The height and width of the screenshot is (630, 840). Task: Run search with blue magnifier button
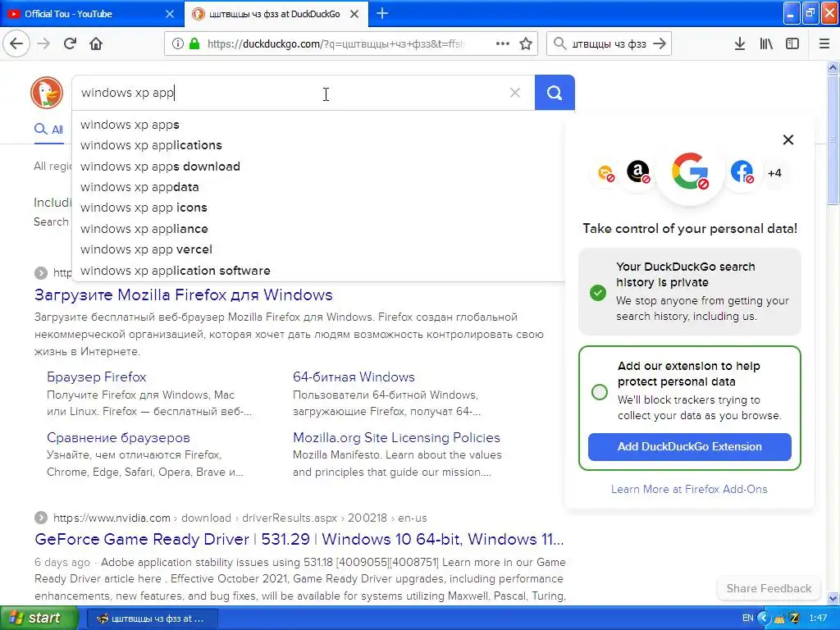(555, 93)
